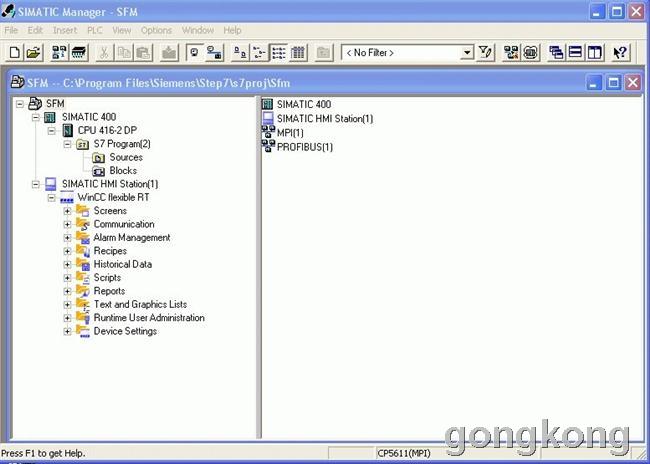Image resolution: width=650 pixels, height=464 pixels.
Task: Open the View menu
Action: point(121,30)
